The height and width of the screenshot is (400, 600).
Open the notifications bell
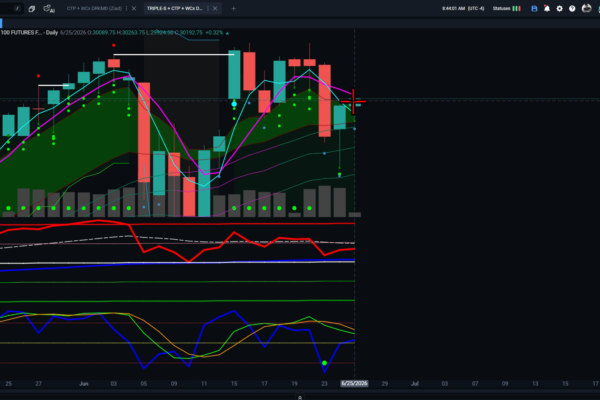547,8
